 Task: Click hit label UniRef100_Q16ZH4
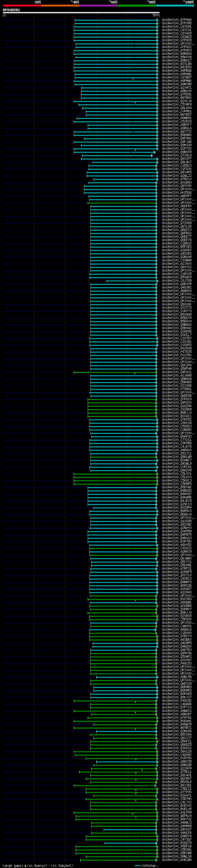click(177, 406)
